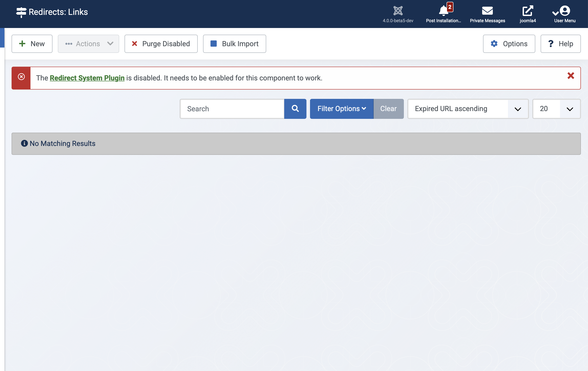Open Post Installation messages bell icon
The height and width of the screenshot is (371, 588).
(x=443, y=11)
